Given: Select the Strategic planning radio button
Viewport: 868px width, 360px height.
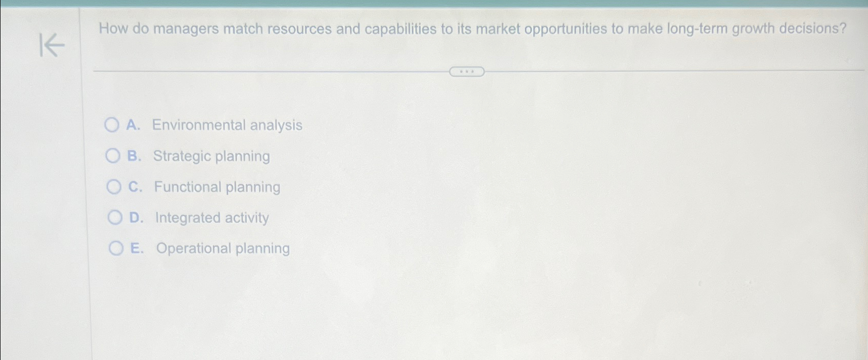Looking at the screenshot, I should pyautogui.click(x=113, y=156).
